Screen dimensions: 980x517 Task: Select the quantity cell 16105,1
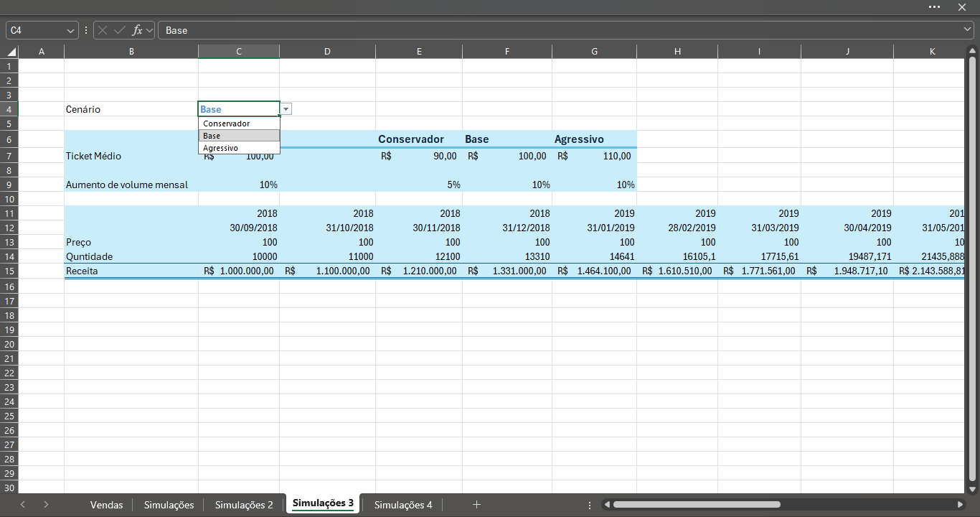(677, 256)
